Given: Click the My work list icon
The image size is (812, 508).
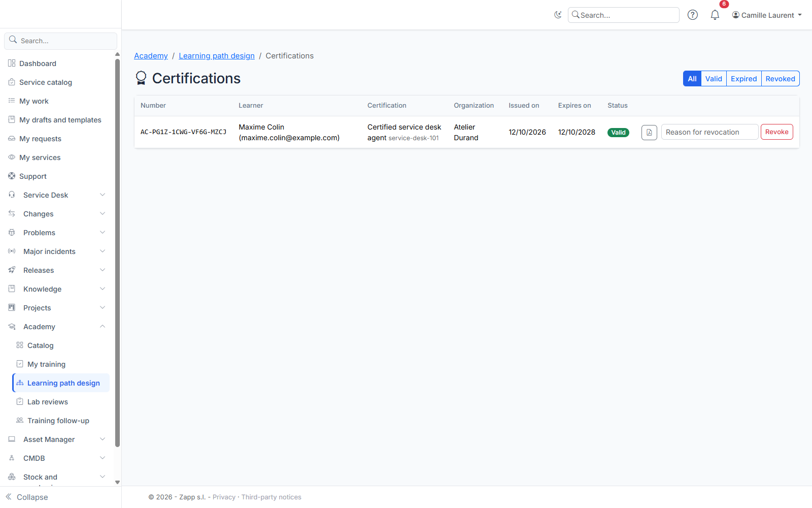Looking at the screenshot, I should click(12, 101).
